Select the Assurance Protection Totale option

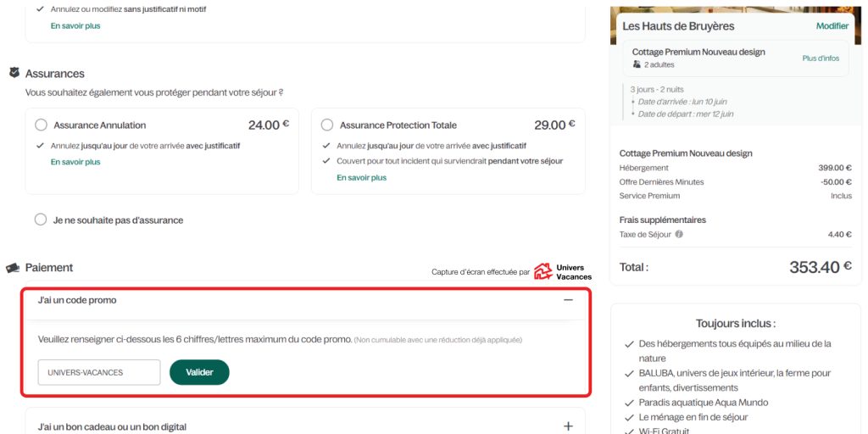[x=327, y=125]
